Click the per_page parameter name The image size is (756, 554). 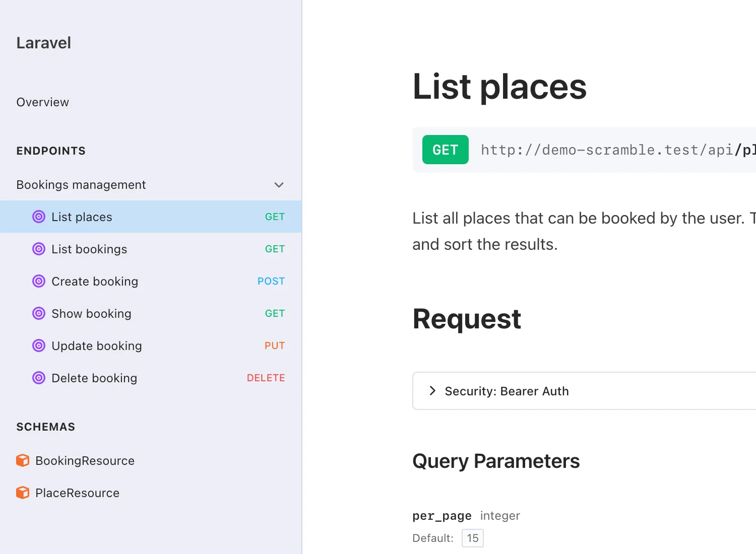click(442, 516)
